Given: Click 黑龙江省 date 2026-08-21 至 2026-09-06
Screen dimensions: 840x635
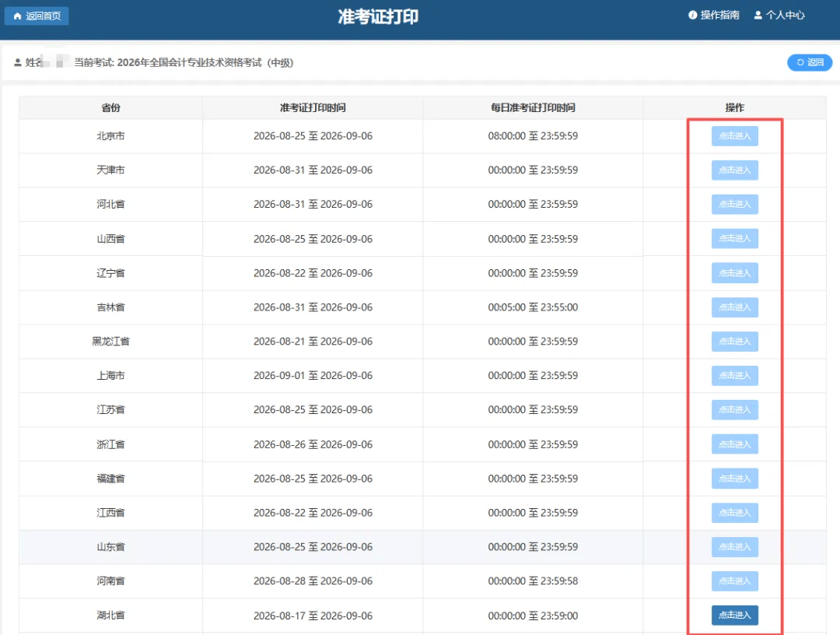Looking at the screenshot, I should tap(313, 342).
